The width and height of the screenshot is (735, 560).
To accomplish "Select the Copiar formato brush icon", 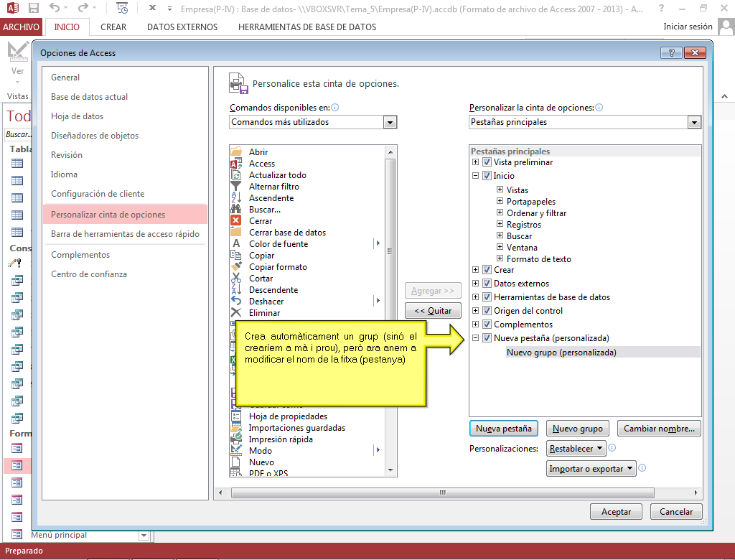I will 235,266.
